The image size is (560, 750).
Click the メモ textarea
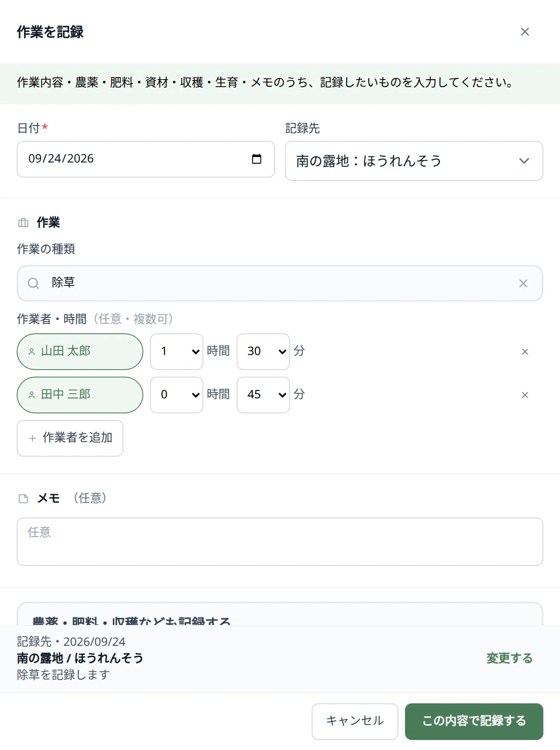[280, 542]
